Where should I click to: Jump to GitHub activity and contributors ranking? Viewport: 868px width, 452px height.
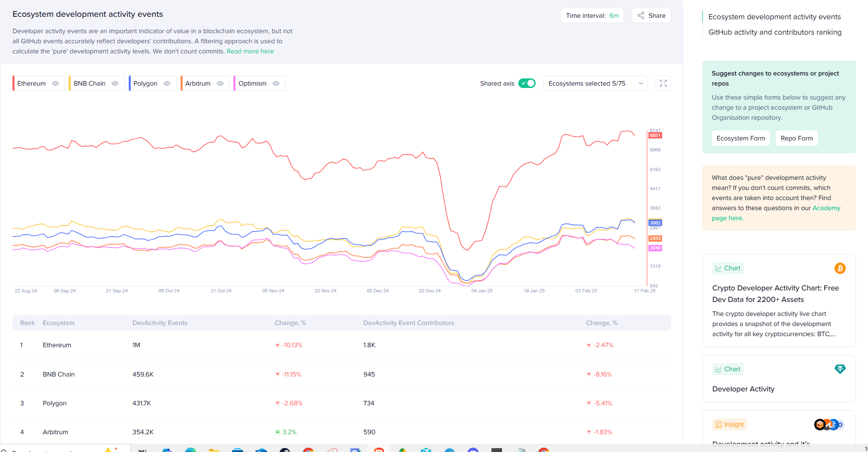pyautogui.click(x=775, y=32)
